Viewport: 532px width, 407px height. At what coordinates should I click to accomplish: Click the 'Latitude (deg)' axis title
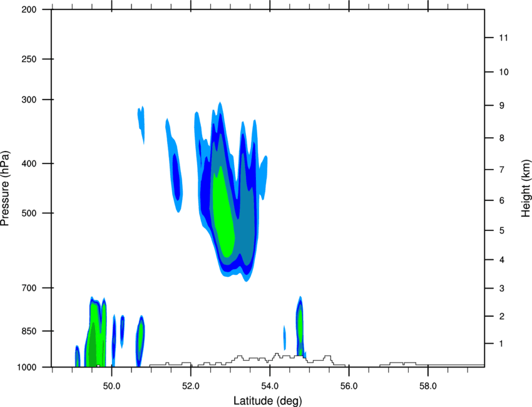pos(268,401)
